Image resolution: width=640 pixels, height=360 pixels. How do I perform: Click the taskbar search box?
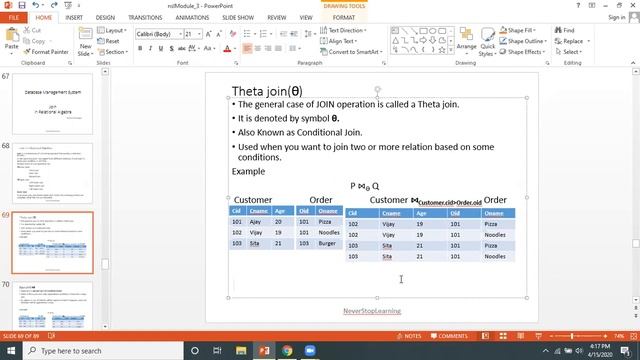103,351
